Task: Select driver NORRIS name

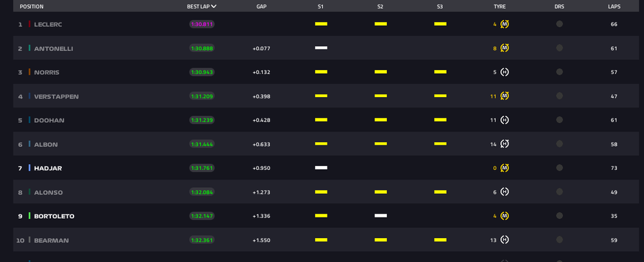Action: (46, 72)
